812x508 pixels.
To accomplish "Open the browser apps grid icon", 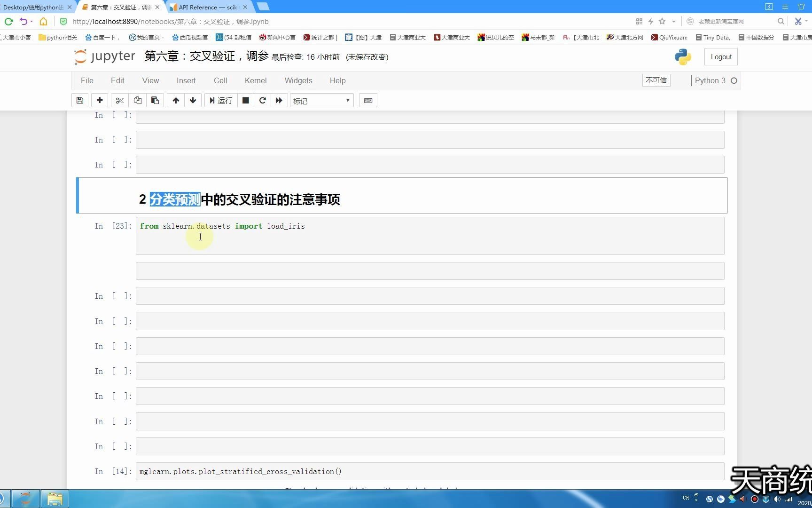I will point(639,21).
